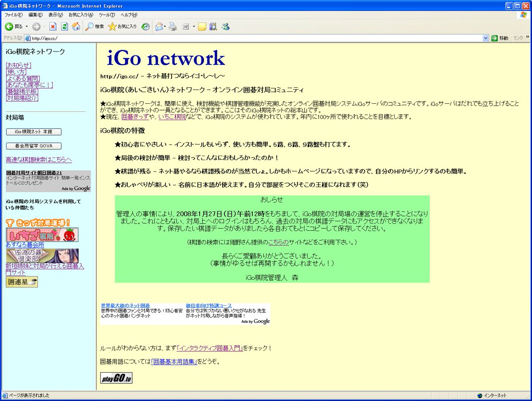
Task: Open the インタラクティブ囲碁入門 link
Action: 209,348
